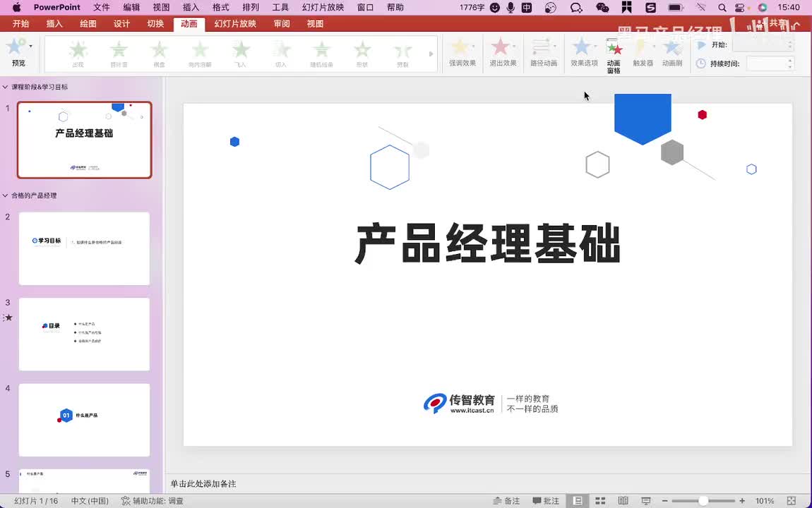Collapse the 课程阶段&学习目标 section
This screenshot has height=508, width=812.
5,87
